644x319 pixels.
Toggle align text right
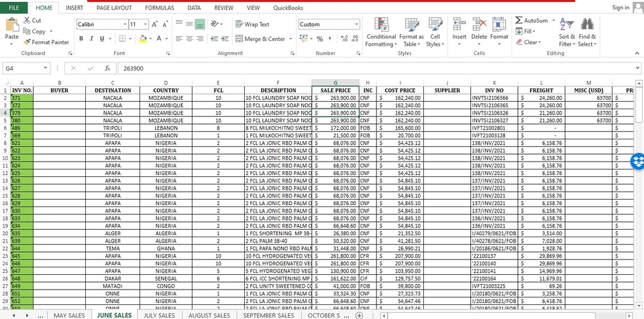tap(200, 39)
